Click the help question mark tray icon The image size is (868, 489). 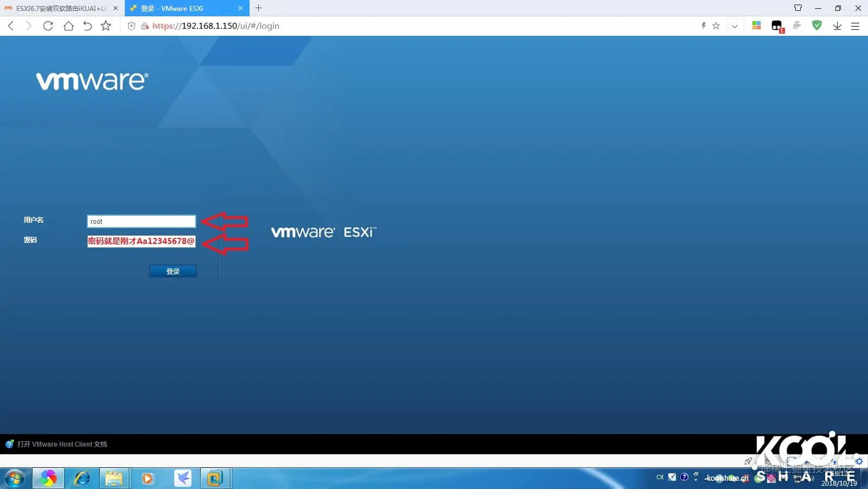pos(684,477)
